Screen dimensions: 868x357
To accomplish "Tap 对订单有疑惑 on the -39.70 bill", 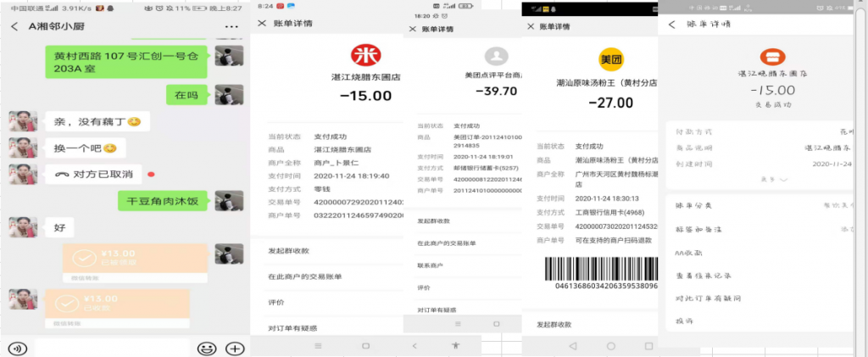I will 437,310.
